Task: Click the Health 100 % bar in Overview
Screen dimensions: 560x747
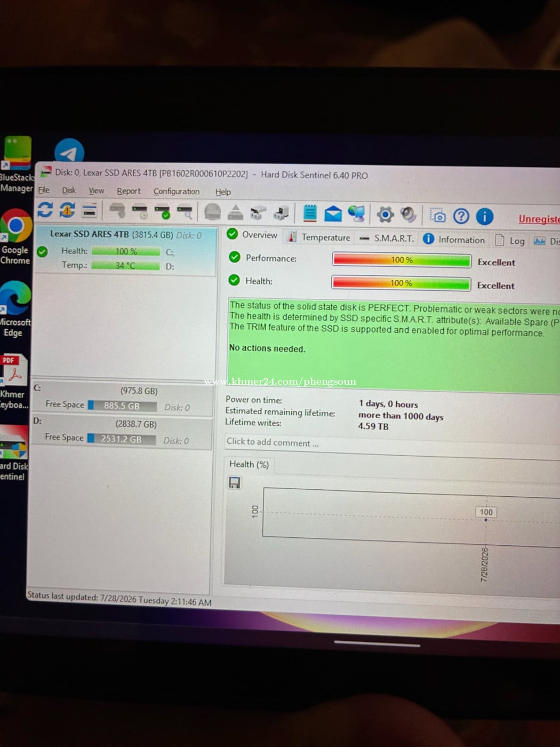Action: point(401,283)
